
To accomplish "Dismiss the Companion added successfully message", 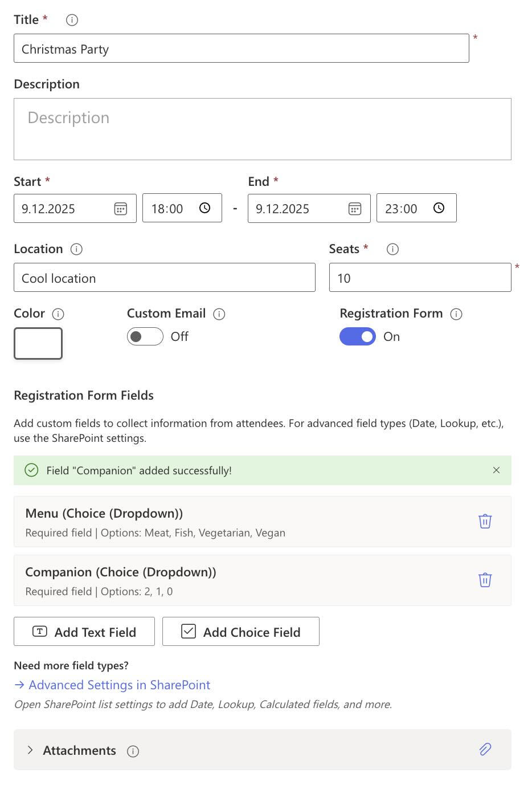I will pyautogui.click(x=496, y=470).
